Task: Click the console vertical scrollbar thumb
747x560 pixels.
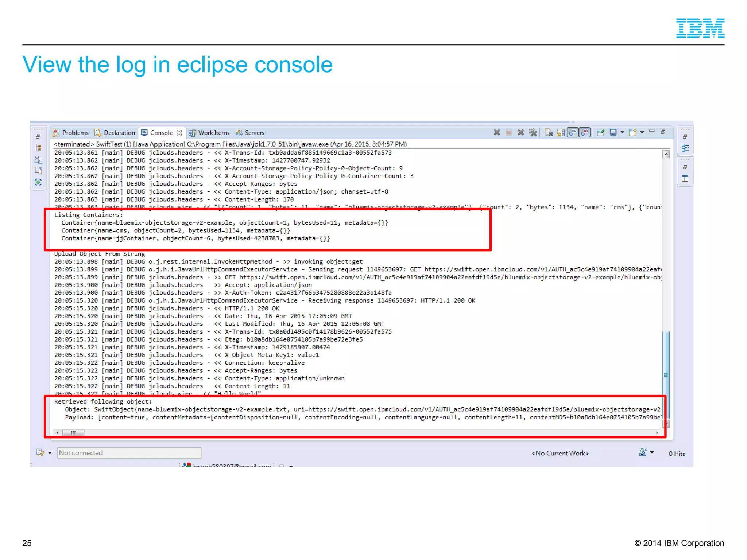Action: (x=666, y=376)
